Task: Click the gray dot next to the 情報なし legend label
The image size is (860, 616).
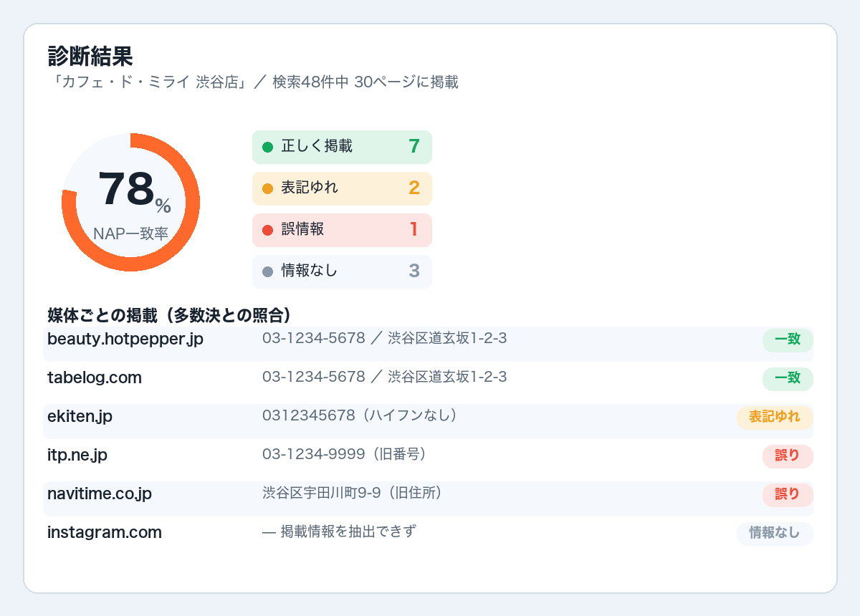Action: pos(268,272)
